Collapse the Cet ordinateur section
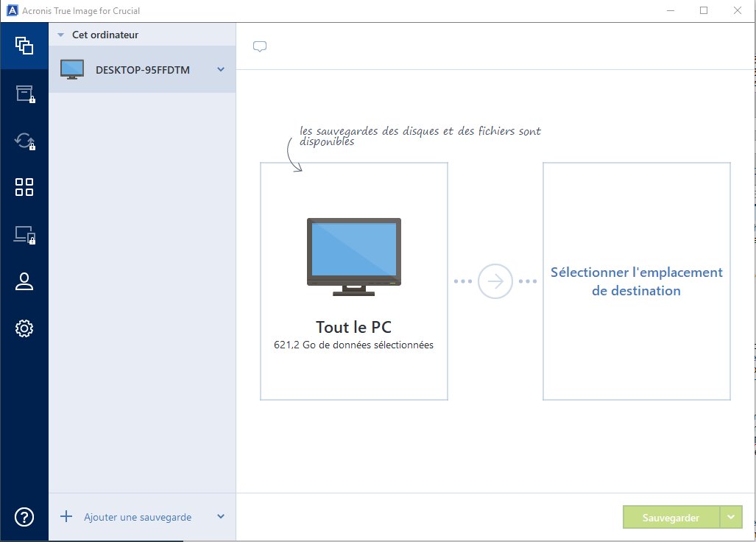 pos(61,35)
